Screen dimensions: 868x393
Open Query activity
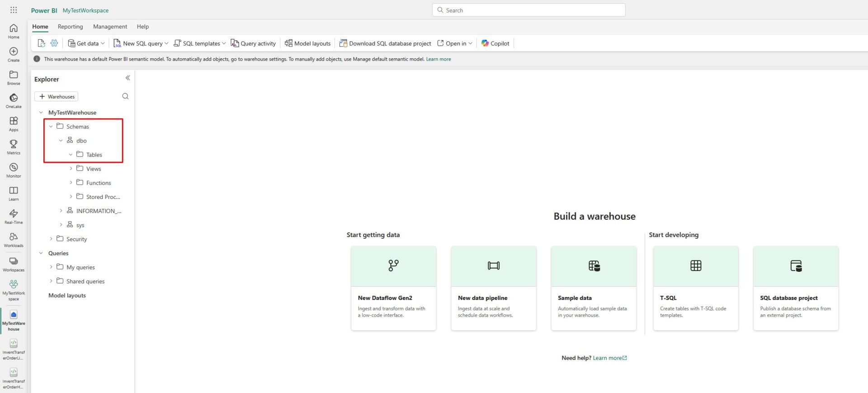[x=253, y=43]
